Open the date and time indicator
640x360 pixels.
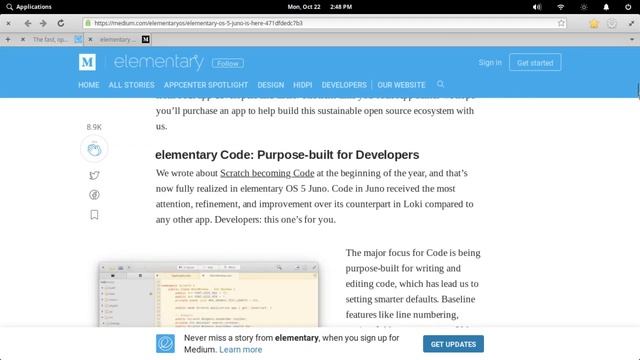320,7
